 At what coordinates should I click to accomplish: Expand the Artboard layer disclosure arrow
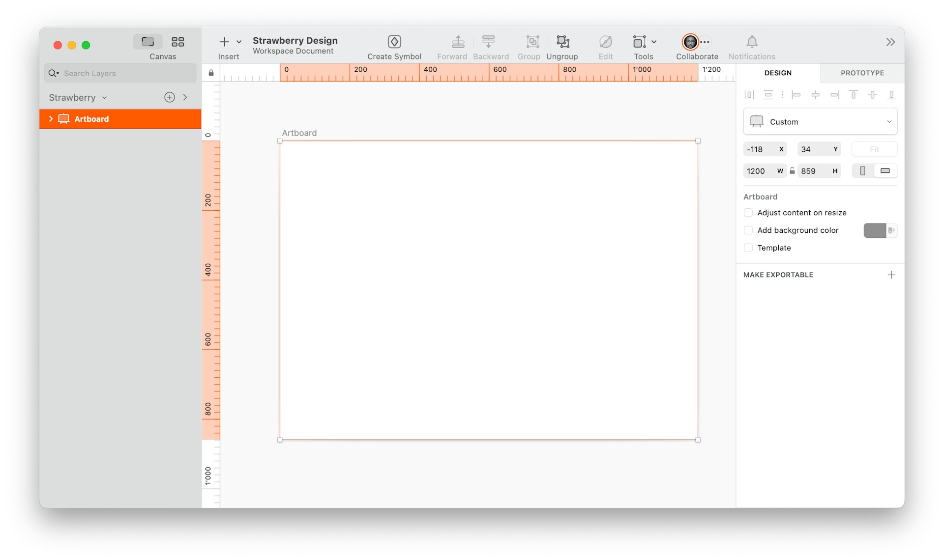click(x=51, y=119)
